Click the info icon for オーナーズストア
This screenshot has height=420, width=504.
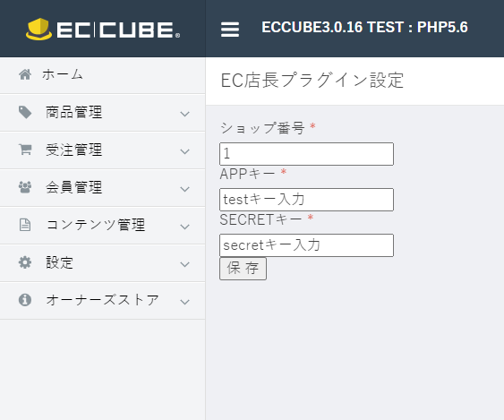(25, 300)
